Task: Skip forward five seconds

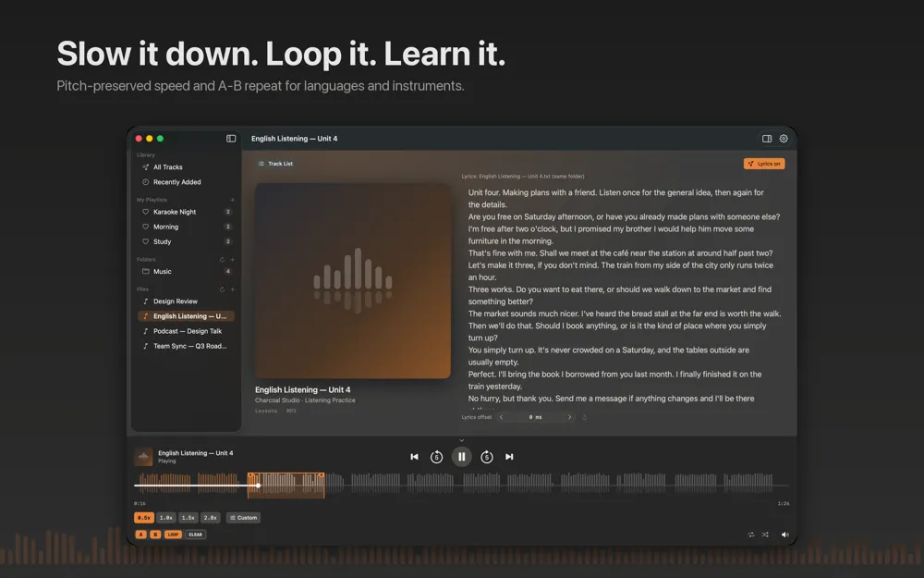Action: click(x=487, y=457)
